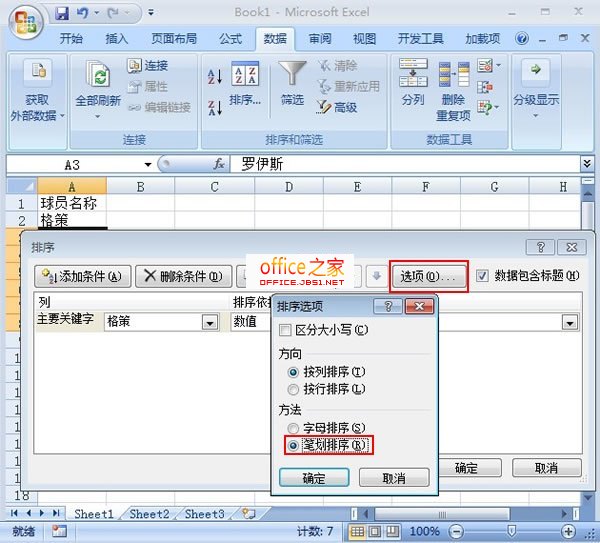Viewport: 600px width, 543px height.
Task: Open the Get External Data icon
Action: pos(38,72)
